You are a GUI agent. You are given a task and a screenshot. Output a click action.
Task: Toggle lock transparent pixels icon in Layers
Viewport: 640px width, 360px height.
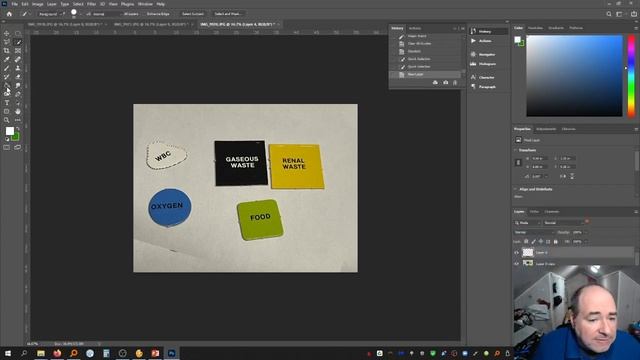point(526,242)
